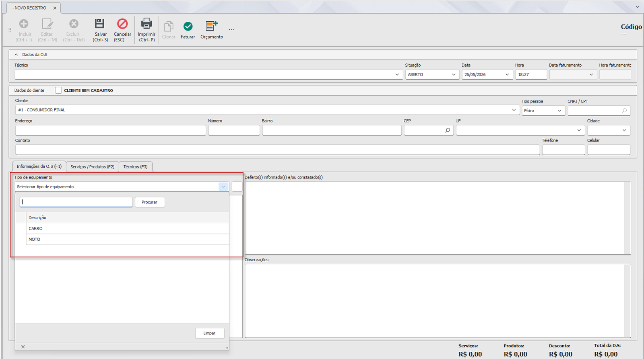Viewport: 644px width, 359px height.
Task: Click the Editar pencil icon
Action: coord(47,24)
